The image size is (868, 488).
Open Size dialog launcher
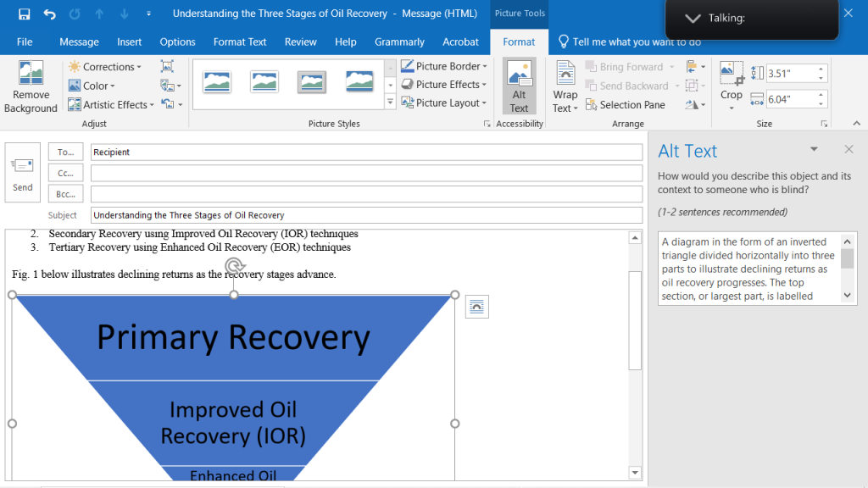(824, 124)
